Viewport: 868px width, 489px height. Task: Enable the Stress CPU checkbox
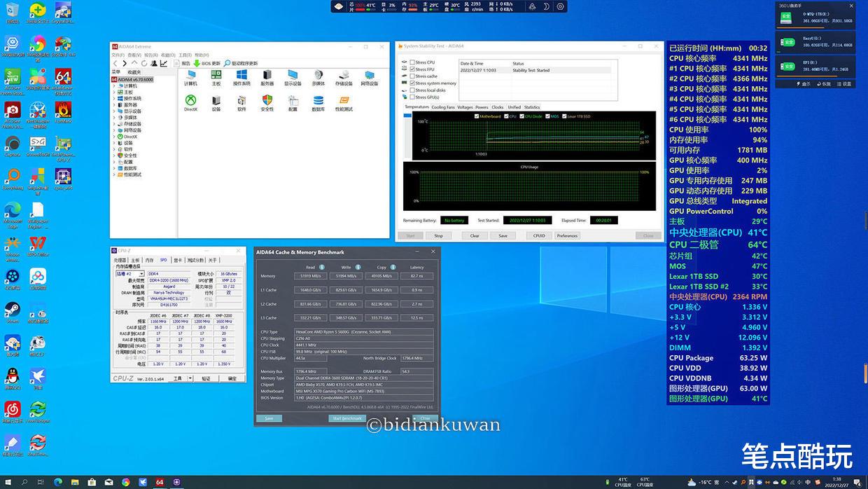(x=412, y=62)
